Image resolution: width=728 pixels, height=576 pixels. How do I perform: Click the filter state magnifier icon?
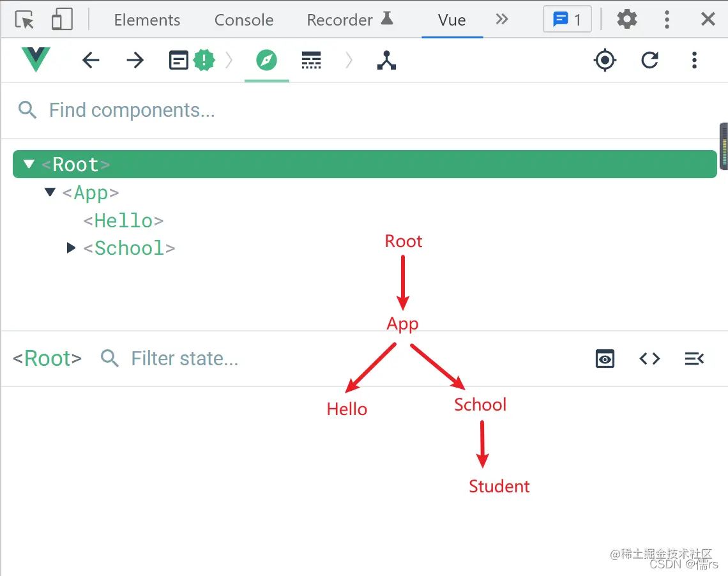click(110, 358)
